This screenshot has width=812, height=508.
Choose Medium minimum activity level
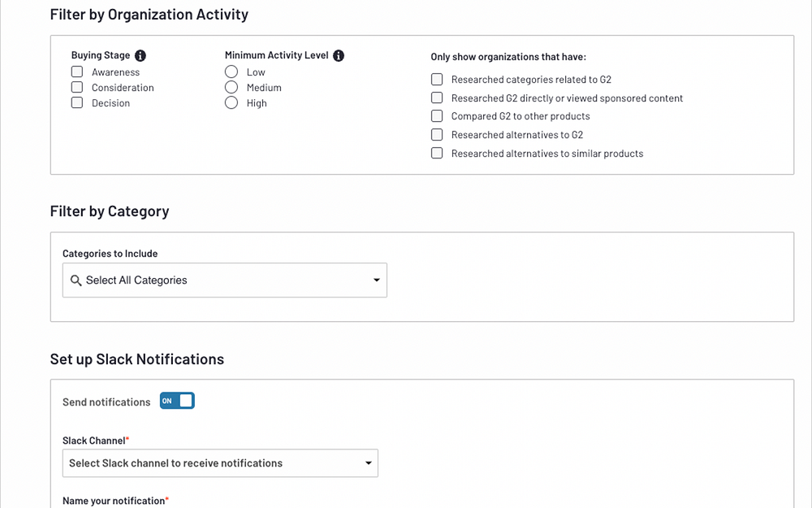pos(231,88)
